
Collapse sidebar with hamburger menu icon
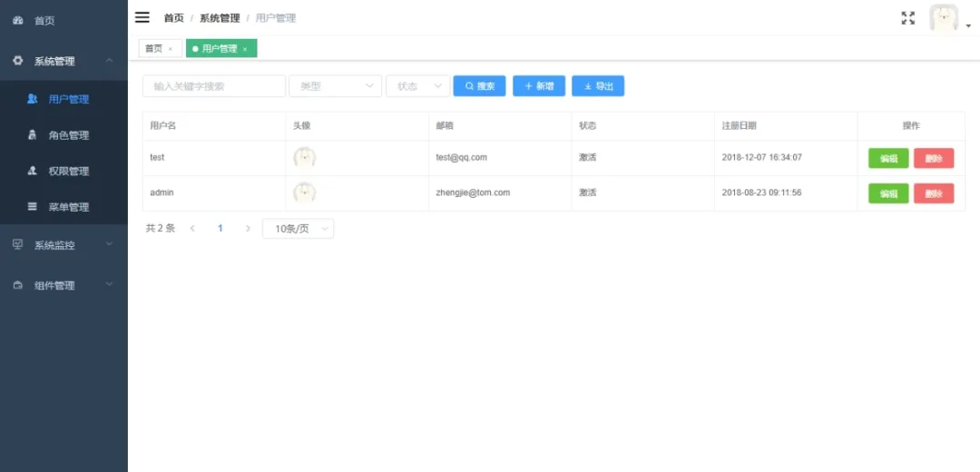tap(142, 17)
